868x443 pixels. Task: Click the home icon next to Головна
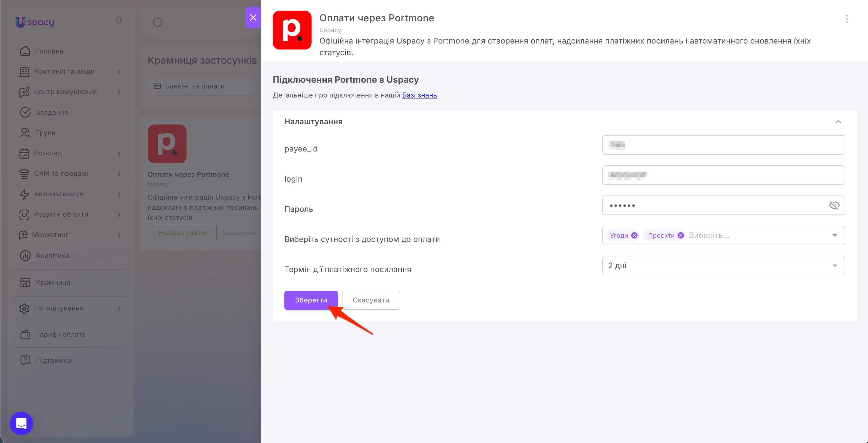click(25, 51)
